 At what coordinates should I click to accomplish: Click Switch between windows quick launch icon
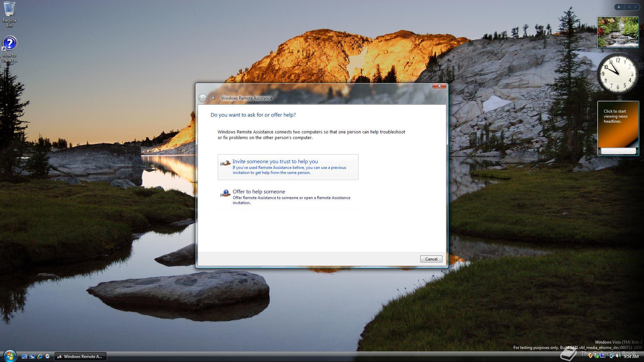(x=32, y=357)
